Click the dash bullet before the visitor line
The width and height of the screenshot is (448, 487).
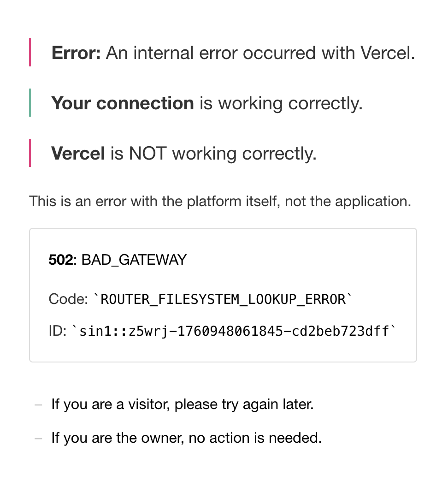click(38, 405)
